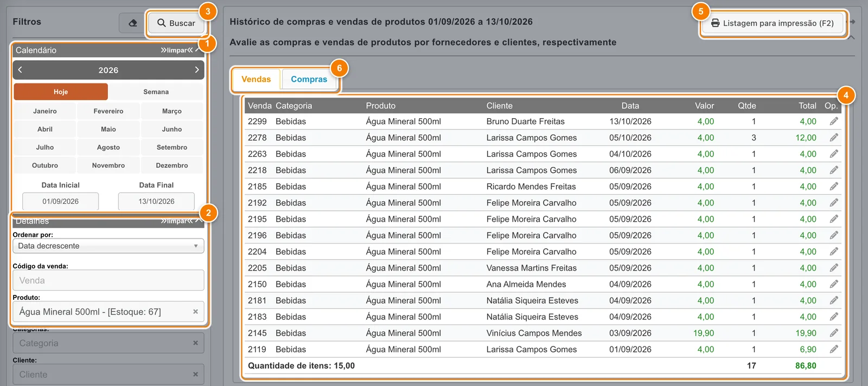The width and height of the screenshot is (868, 386).
Task: Open Listagem para impressão (F2)
Action: 773,23
